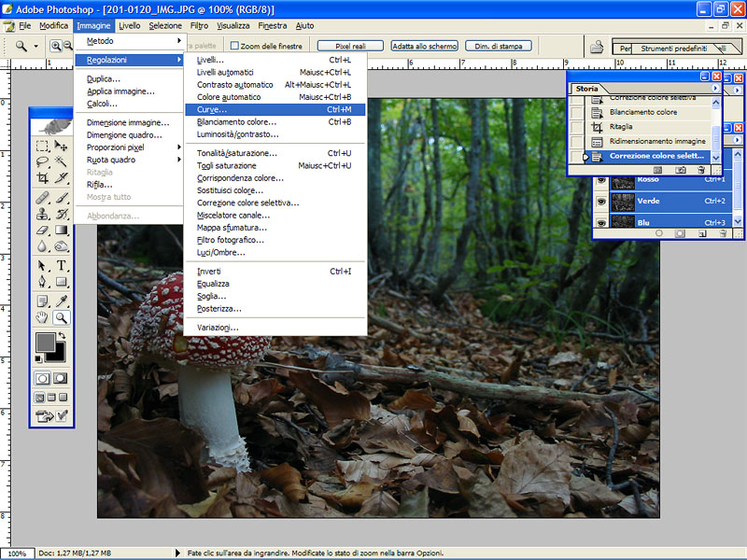Enable the Zoom delle finestre checkbox
Viewport: 747px width, 560px height.
(x=234, y=46)
